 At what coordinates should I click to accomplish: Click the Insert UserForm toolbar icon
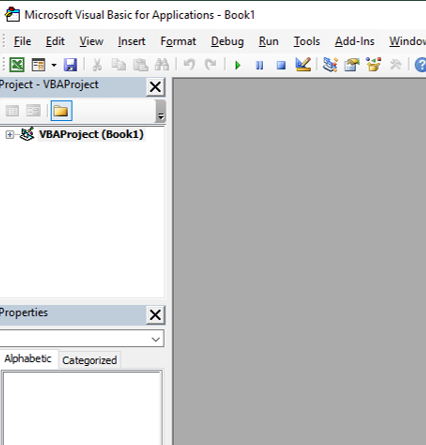[x=38, y=65]
